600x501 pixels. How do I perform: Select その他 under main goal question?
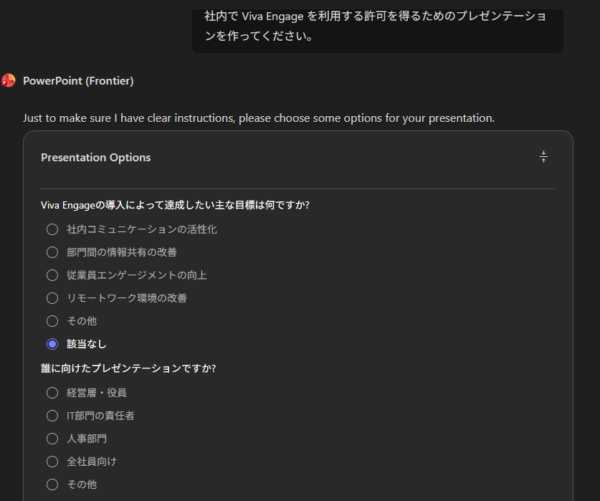click(52, 321)
